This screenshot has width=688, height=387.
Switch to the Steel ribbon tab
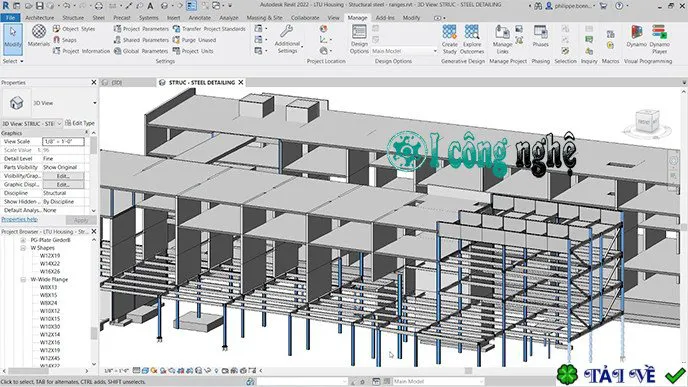coord(98,18)
